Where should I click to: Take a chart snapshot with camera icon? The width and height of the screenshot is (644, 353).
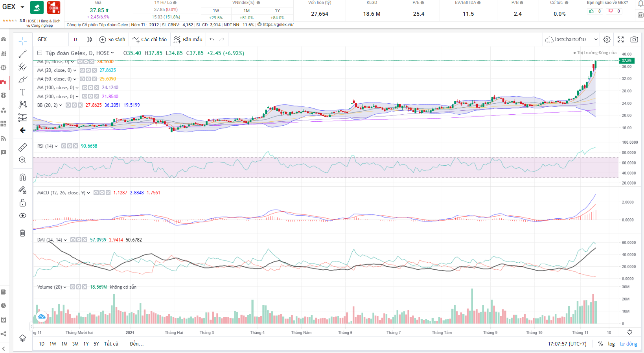[634, 39]
